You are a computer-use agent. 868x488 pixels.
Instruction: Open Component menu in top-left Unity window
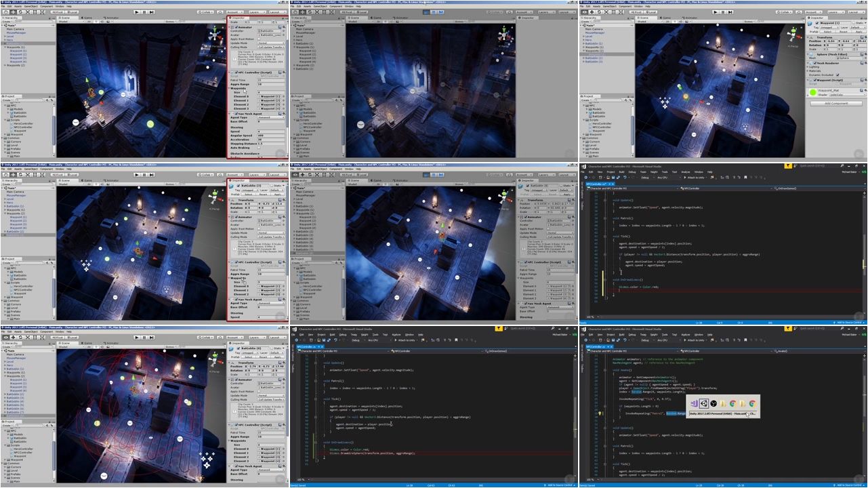tap(47, 7)
